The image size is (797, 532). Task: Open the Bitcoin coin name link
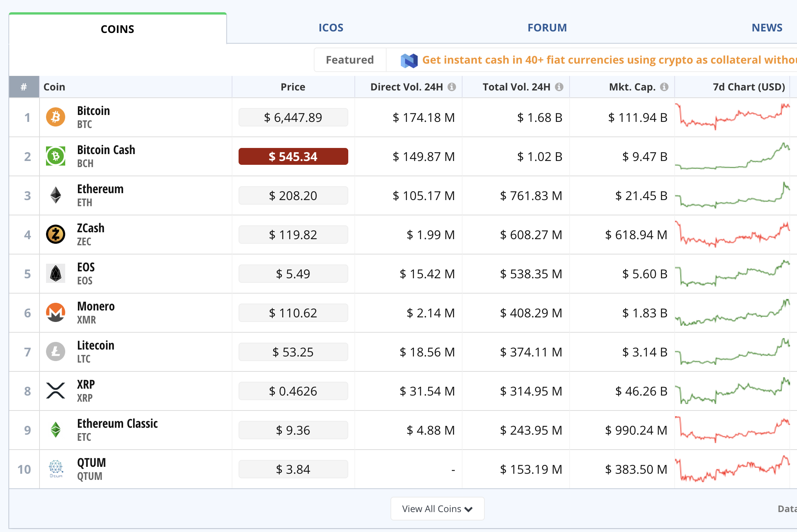coord(93,111)
